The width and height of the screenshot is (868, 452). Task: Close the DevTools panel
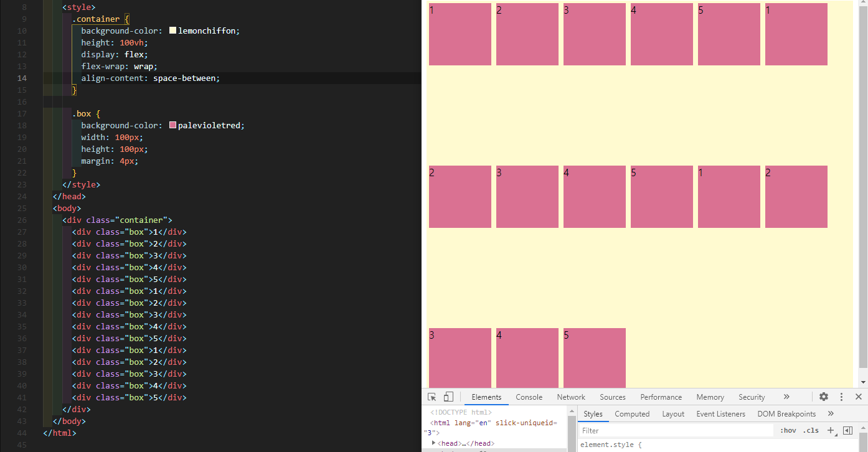(x=858, y=397)
